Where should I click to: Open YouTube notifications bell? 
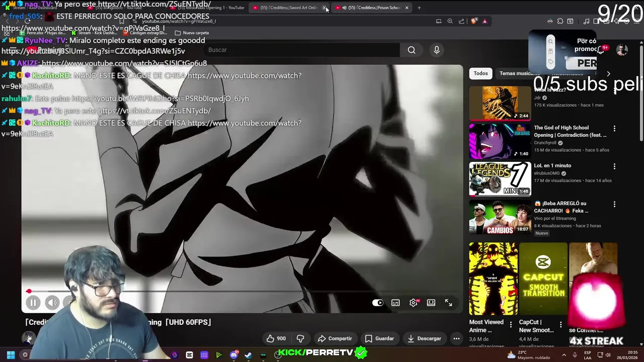[x=601, y=50]
